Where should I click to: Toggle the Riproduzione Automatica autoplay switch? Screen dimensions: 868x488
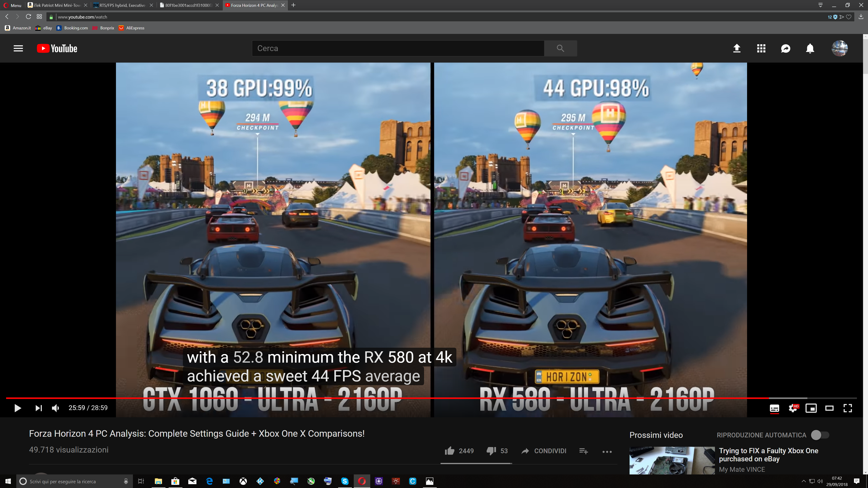(x=820, y=435)
